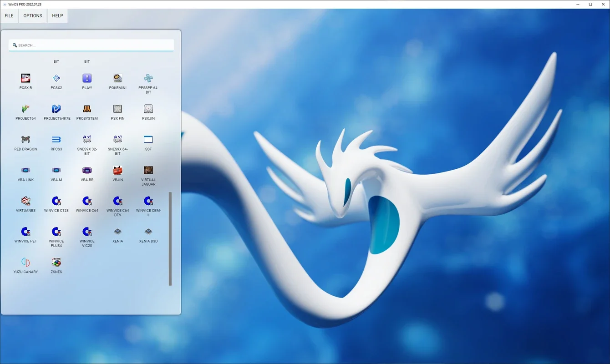Open the WINVICE VIC20 icon

point(87,232)
